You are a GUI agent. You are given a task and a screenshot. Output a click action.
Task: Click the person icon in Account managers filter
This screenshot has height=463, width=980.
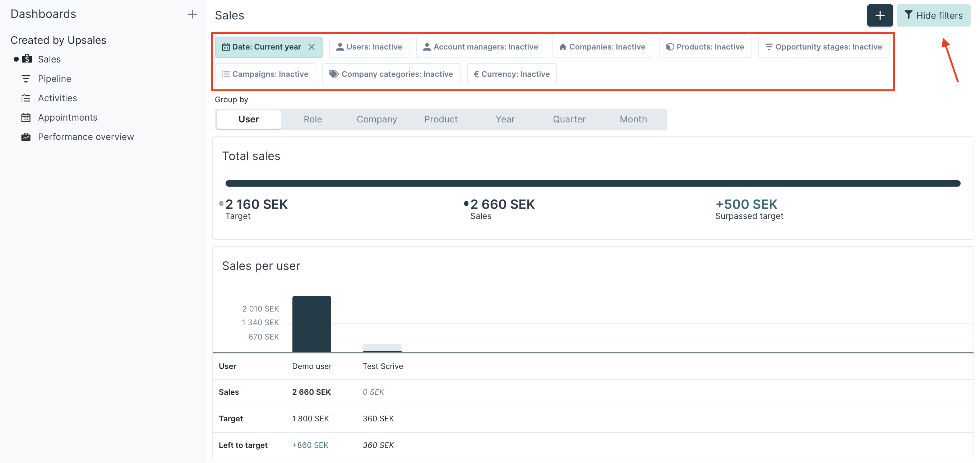(x=427, y=47)
